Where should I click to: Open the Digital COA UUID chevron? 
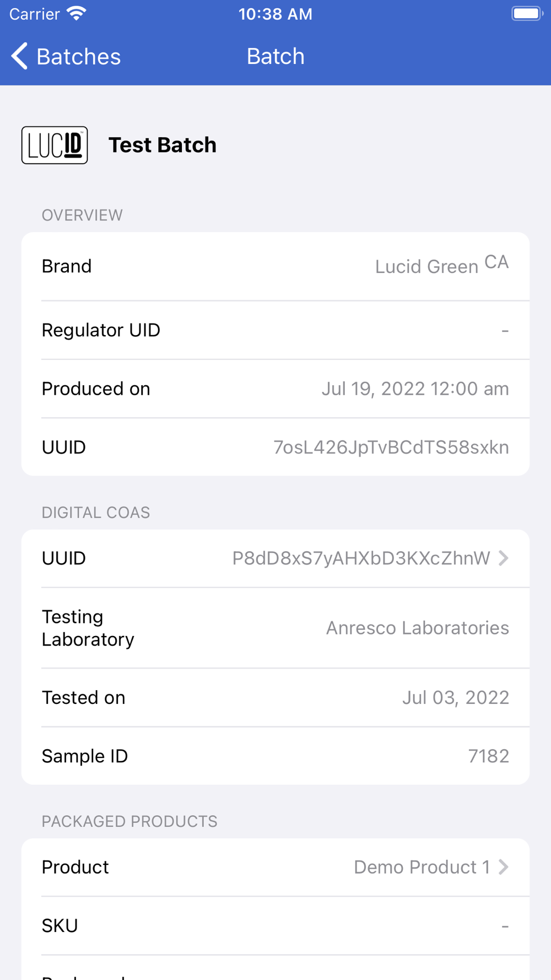[504, 558]
